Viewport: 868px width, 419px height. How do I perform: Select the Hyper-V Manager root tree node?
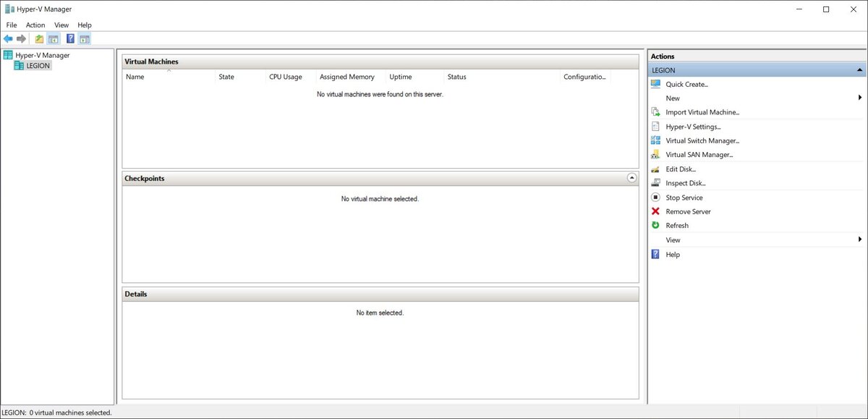point(43,55)
